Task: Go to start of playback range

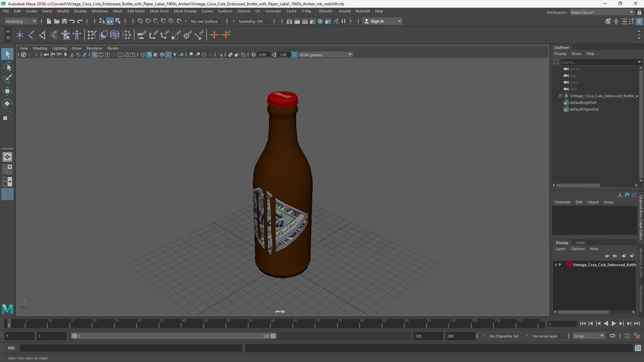Action: point(583,323)
